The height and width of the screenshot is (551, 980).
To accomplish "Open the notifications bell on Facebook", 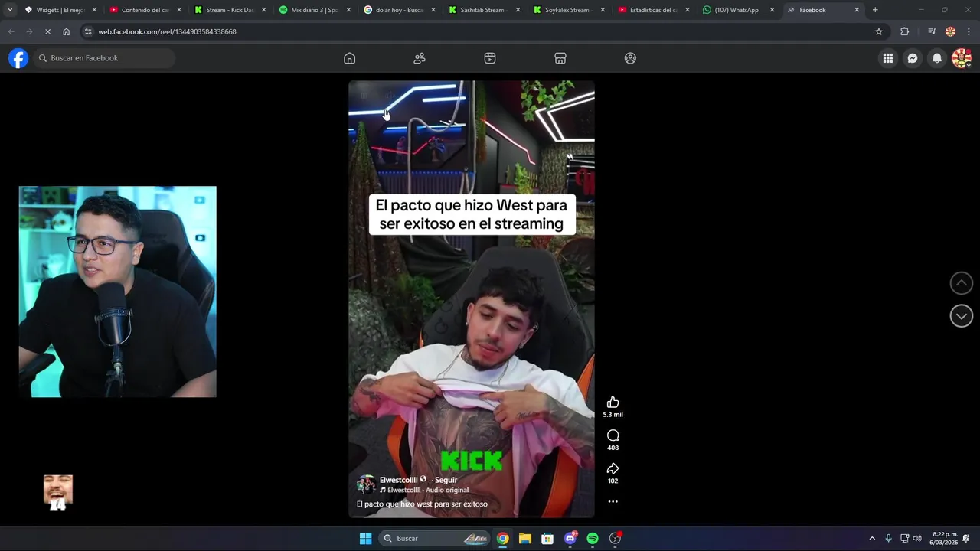I will (x=937, y=58).
